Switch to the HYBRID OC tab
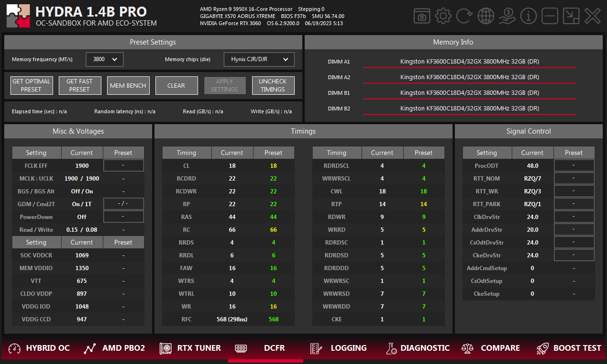This screenshot has width=607, height=364. coord(39,348)
